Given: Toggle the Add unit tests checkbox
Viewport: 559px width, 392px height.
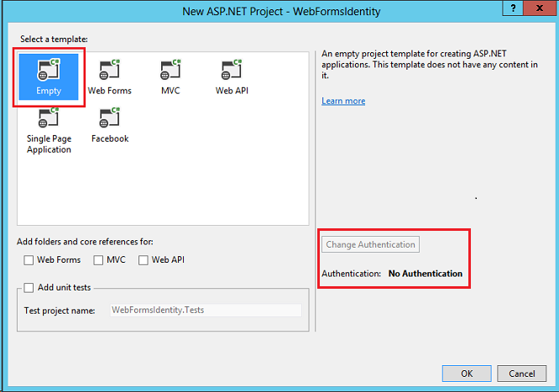Looking at the screenshot, I should pos(29,288).
